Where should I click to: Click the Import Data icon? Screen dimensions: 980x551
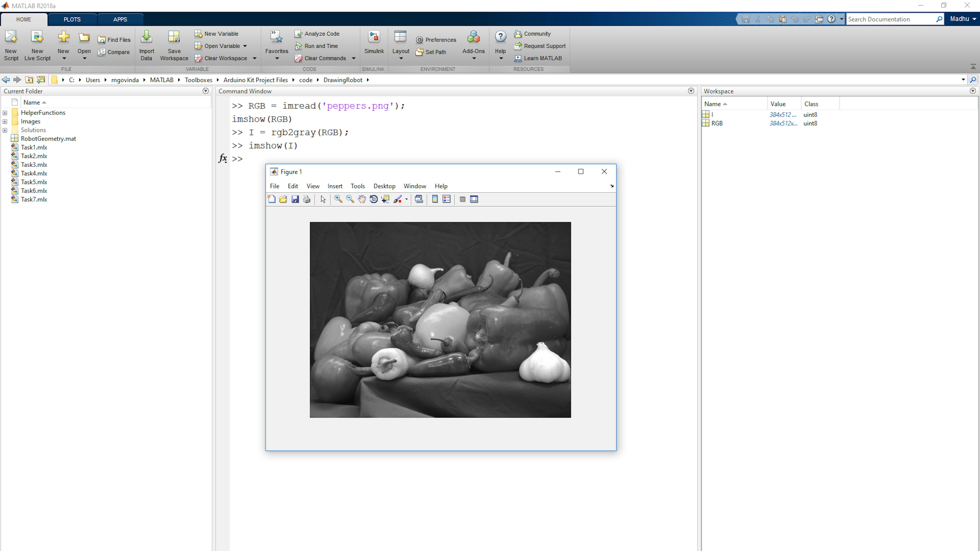click(x=147, y=45)
